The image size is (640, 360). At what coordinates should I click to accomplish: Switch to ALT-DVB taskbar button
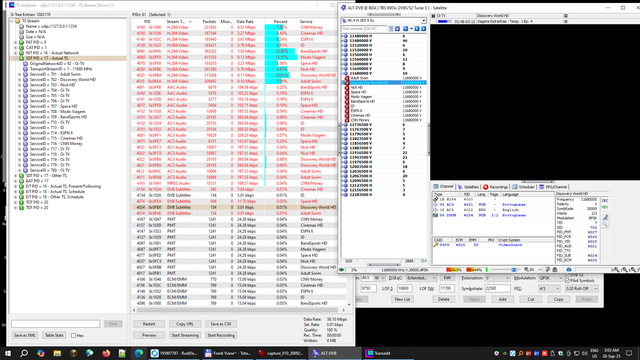pyautogui.click(x=335, y=353)
